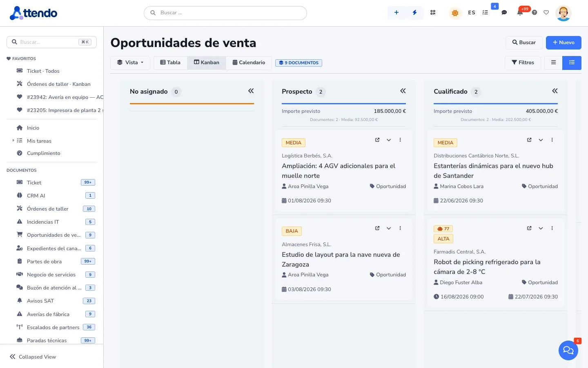Toggle Collapsed View of sidebar

33,357
